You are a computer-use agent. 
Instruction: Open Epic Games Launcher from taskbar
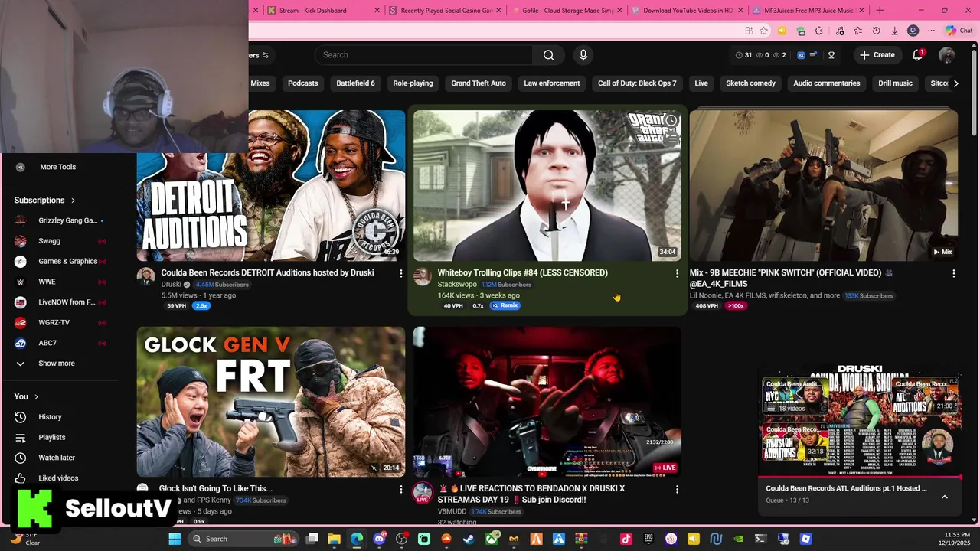coord(648,539)
